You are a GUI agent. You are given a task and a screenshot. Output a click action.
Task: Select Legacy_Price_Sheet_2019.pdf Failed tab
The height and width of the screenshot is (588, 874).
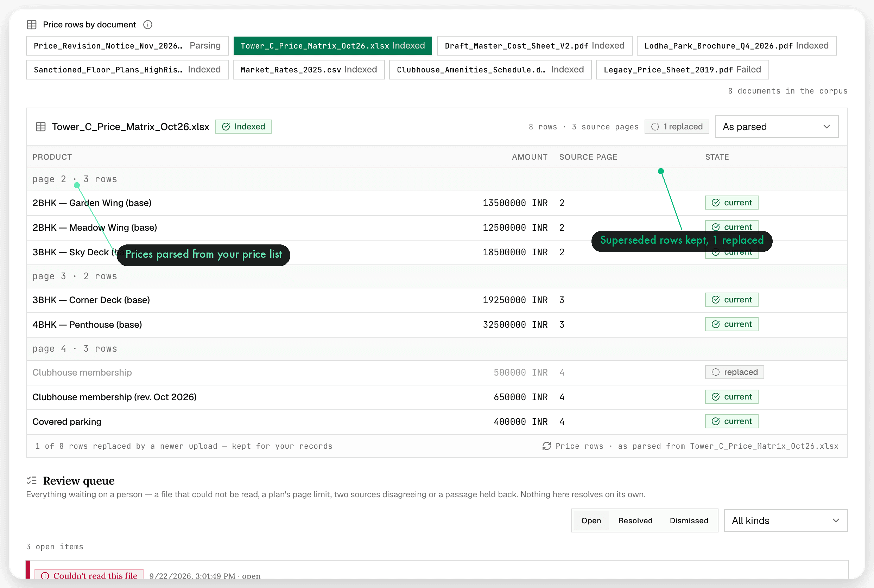coord(682,70)
